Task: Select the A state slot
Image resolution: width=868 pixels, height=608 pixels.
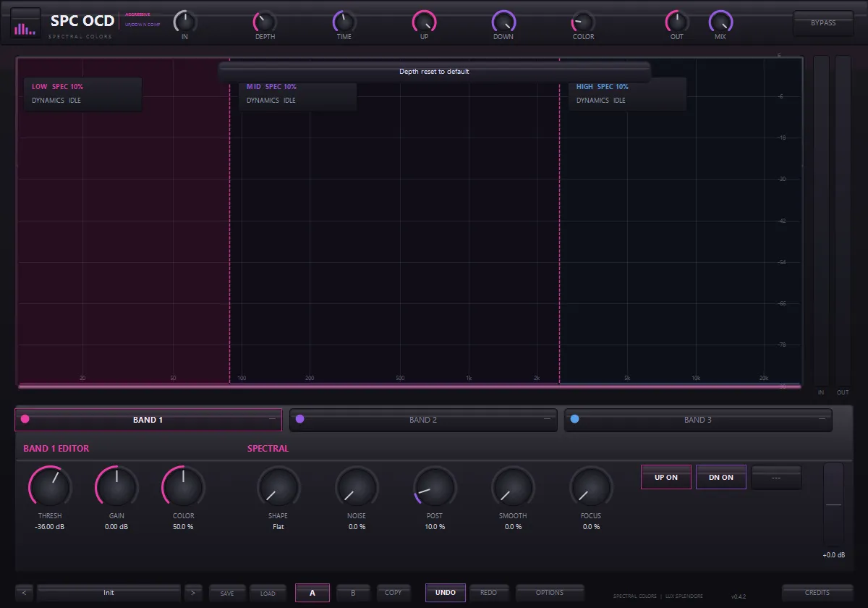Action: pyautogui.click(x=312, y=593)
